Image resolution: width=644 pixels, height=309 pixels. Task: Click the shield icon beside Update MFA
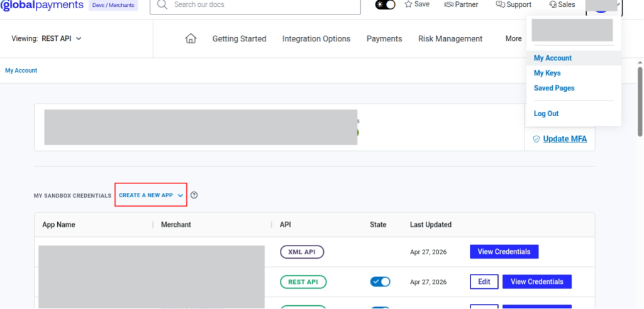[536, 139]
